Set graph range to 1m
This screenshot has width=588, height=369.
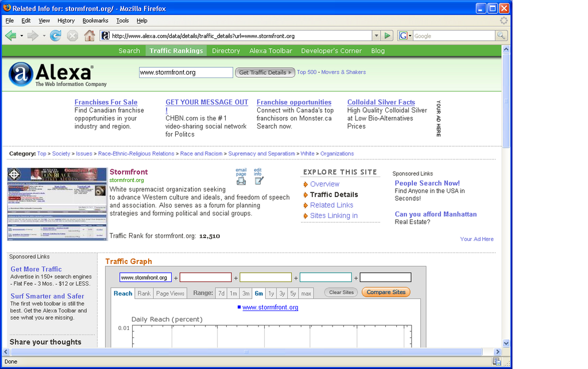[x=233, y=293]
